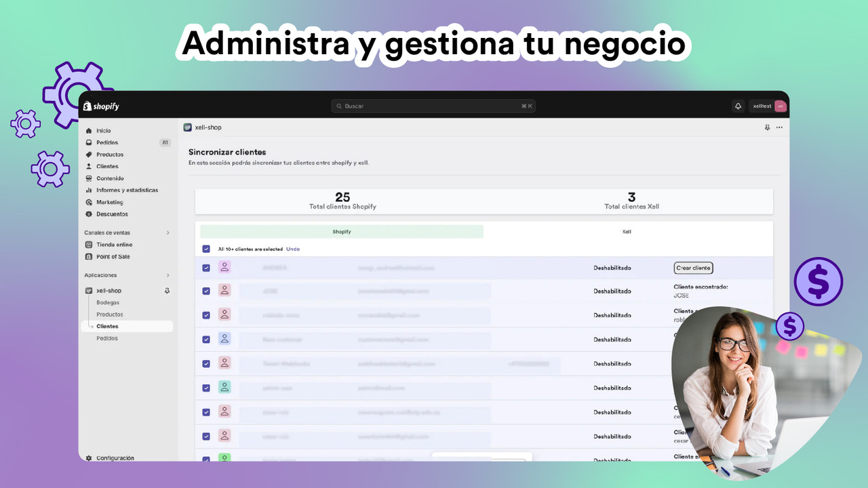Viewport: 868px width, 488px height.
Task: Click the Undo link
Action: [x=293, y=249]
